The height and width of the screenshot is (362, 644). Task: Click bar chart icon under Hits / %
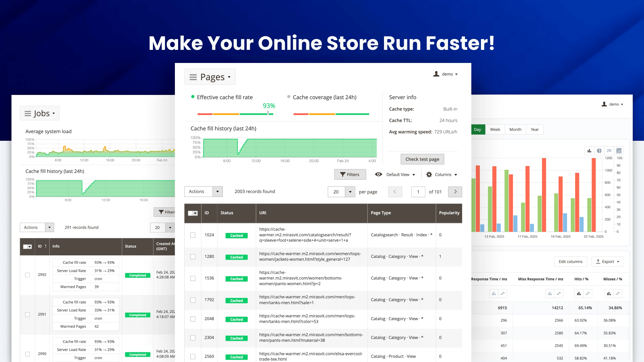coord(579,294)
